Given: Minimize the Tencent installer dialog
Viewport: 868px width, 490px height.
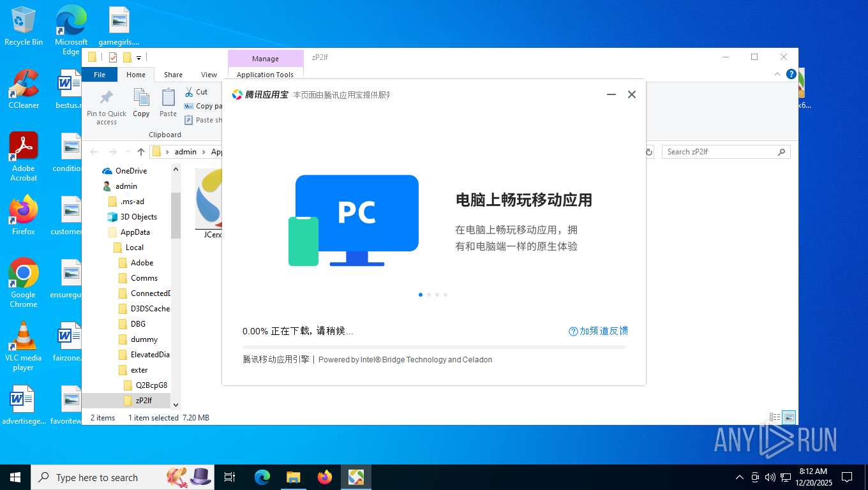Looking at the screenshot, I should 611,94.
